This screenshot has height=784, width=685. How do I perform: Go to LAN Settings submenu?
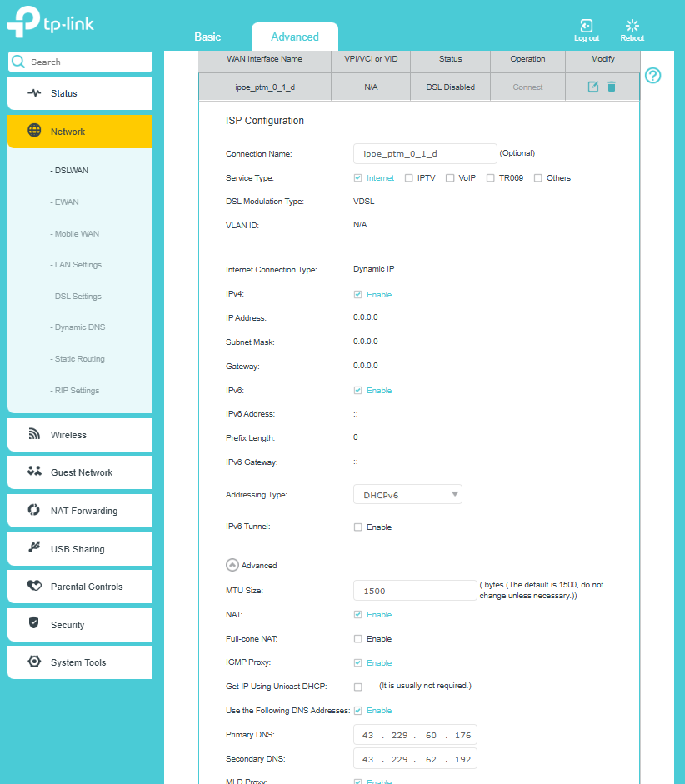click(76, 264)
